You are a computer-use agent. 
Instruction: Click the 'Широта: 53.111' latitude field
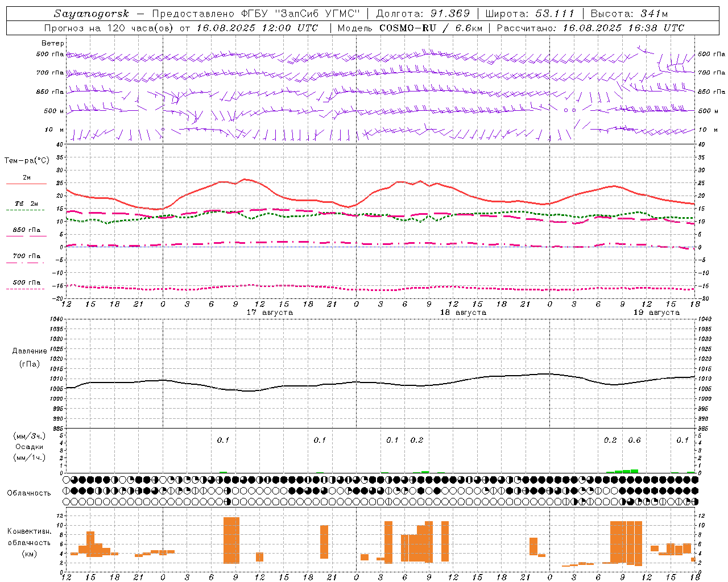(530, 14)
